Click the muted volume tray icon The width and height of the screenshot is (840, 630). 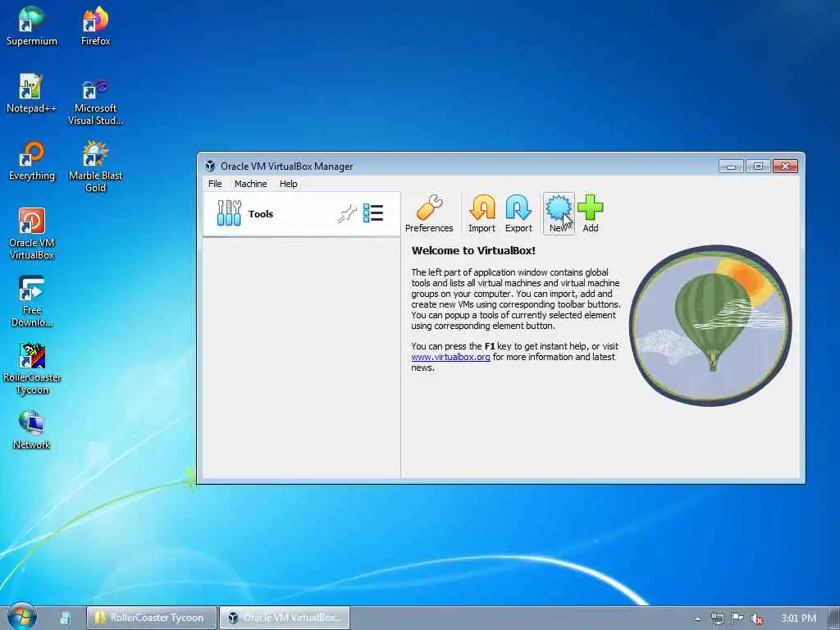pos(756,619)
